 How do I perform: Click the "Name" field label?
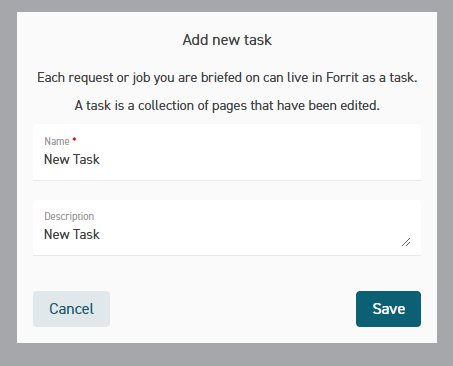click(57, 141)
